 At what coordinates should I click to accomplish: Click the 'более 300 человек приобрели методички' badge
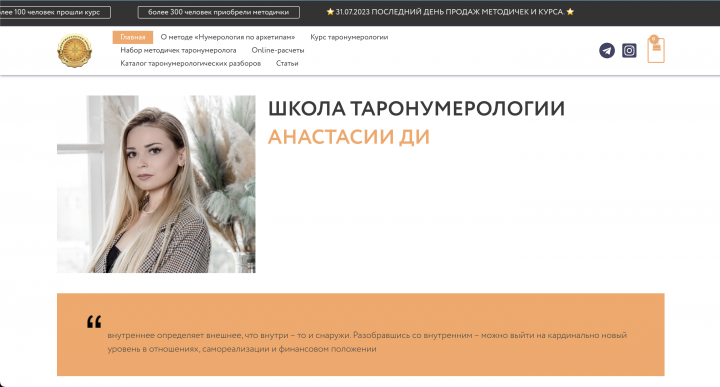tap(219, 12)
